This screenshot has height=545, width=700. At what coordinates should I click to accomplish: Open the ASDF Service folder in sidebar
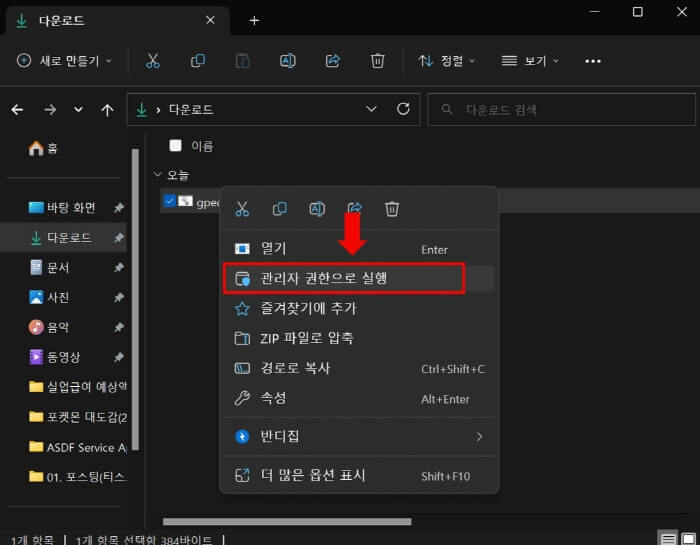click(78, 447)
